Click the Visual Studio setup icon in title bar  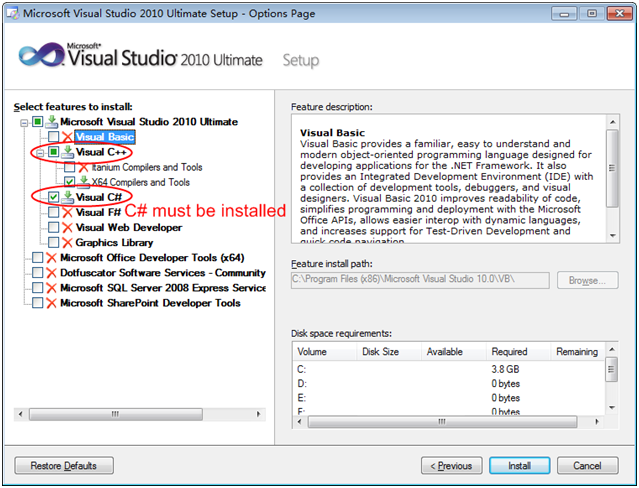click(13, 13)
